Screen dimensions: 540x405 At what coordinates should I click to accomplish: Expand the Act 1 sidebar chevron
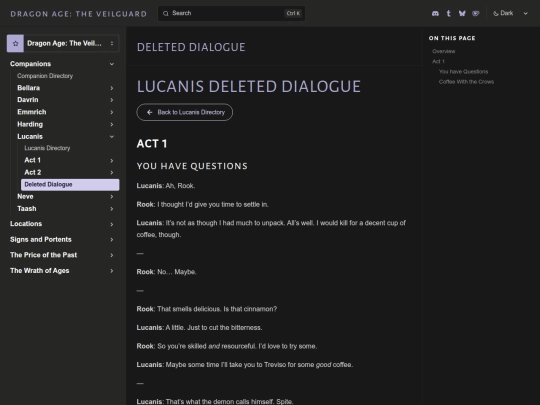(x=112, y=160)
